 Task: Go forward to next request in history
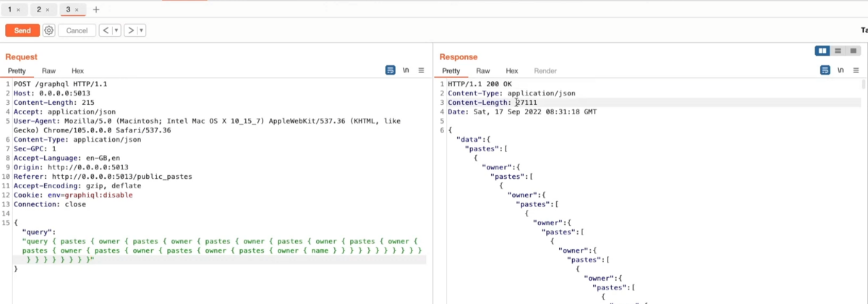coord(130,30)
